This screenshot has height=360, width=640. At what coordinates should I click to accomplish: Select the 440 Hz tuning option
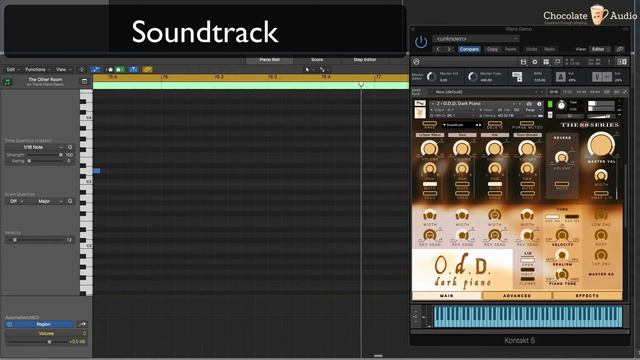pyautogui.click(x=552, y=218)
